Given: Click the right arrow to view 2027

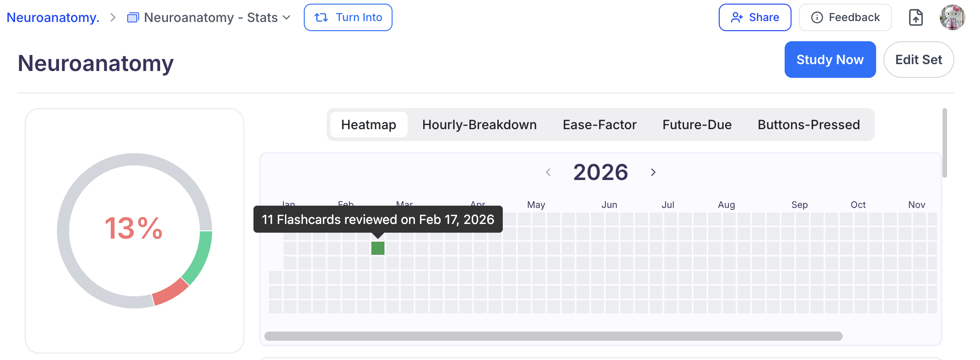Looking at the screenshot, I should (x=653, y=172).
